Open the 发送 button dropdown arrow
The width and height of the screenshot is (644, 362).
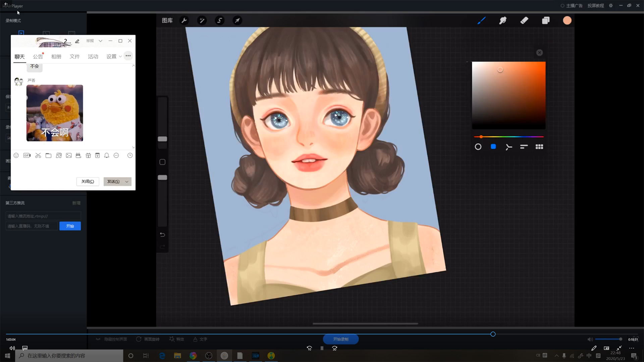tap(127, 182)
